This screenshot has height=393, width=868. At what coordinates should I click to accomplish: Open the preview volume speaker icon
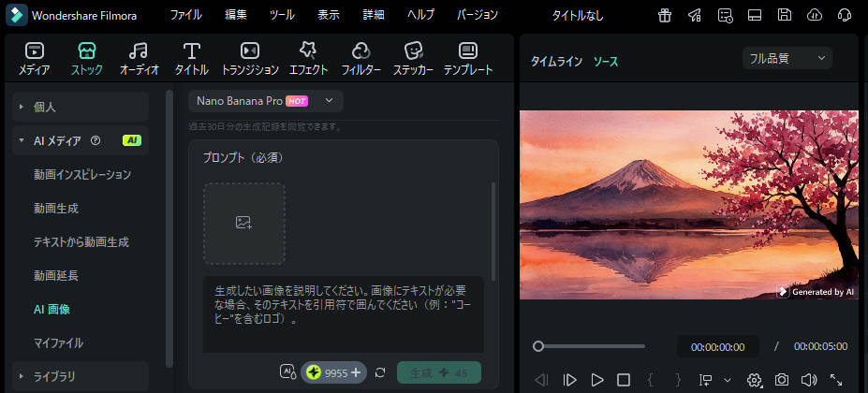(x=809, y=380)
